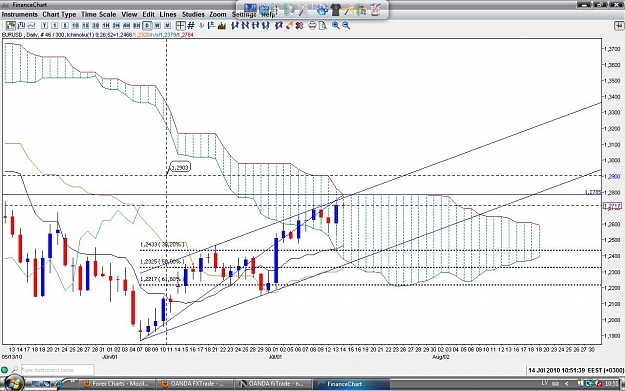Image resolution: width=625 pixels, height=391 pixels.
Task: Click the EURUSD Daily Ichimoku info line
Action: point(98,35)
